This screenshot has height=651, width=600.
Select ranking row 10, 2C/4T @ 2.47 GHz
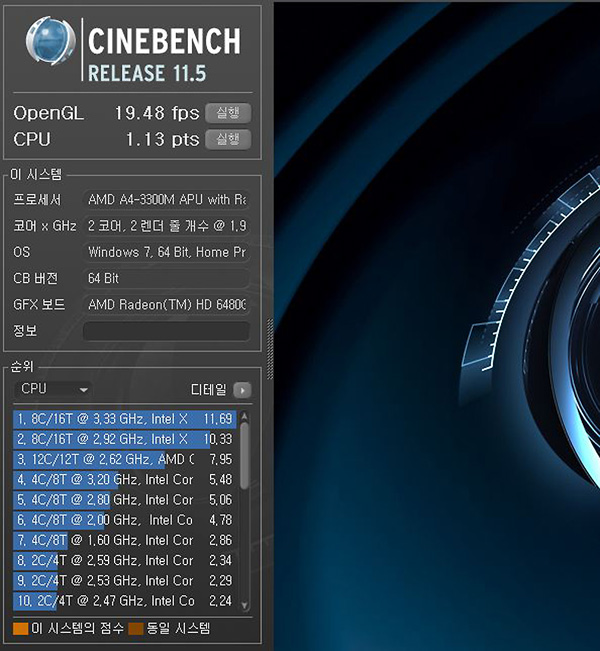click(x=125, y=601)
